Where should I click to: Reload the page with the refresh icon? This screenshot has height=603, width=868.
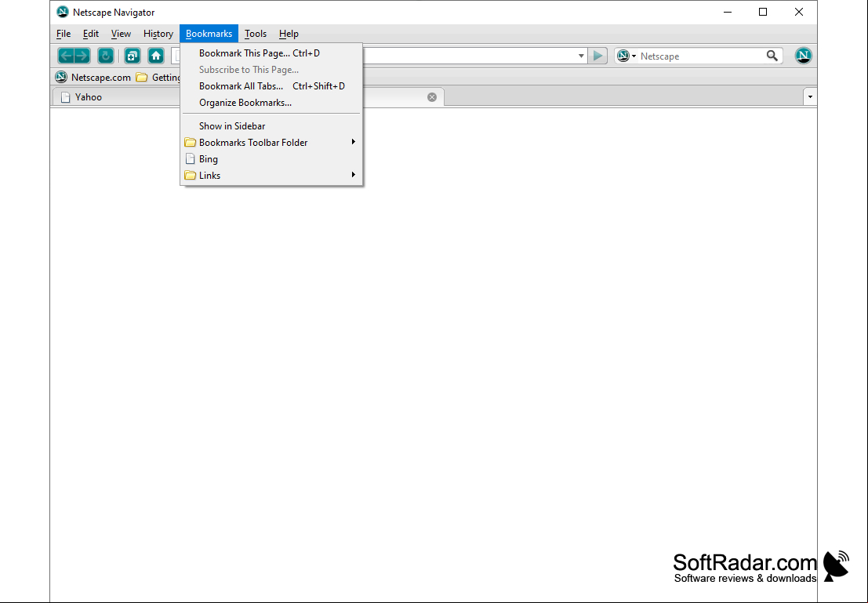(x=106, y=56)
